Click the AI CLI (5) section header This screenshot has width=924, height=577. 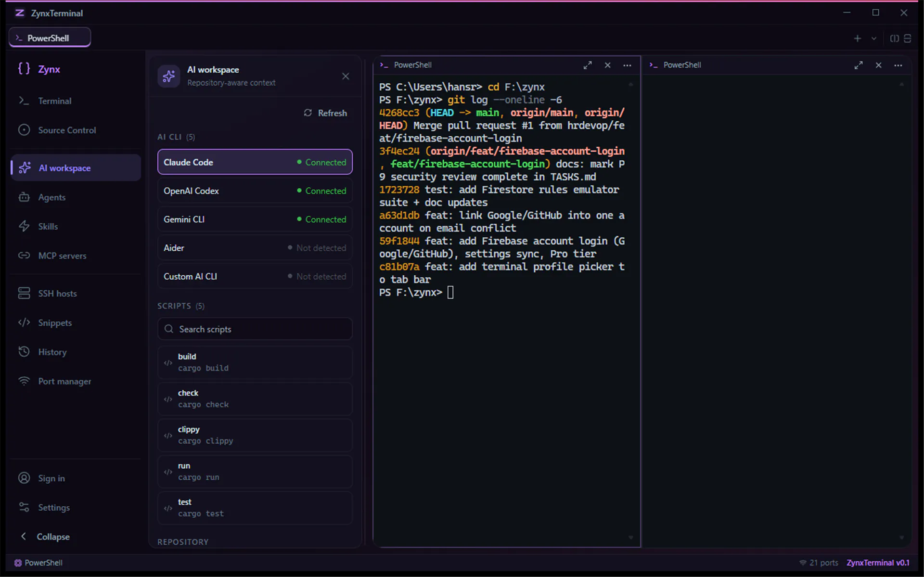(176, 137)
